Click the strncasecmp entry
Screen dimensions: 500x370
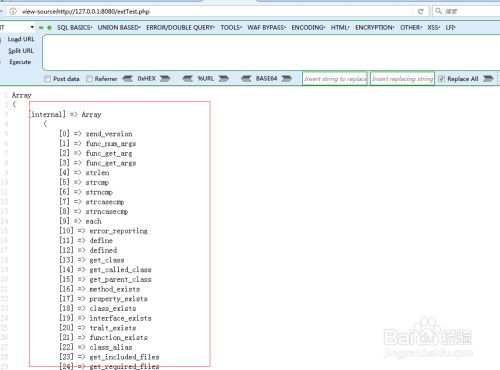click(107, 211)
